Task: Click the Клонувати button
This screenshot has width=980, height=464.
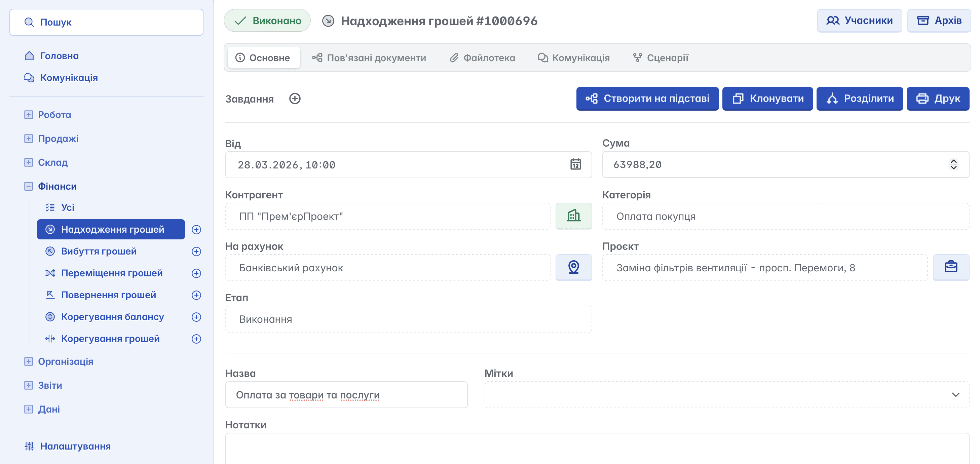Action: click(767, 99)
